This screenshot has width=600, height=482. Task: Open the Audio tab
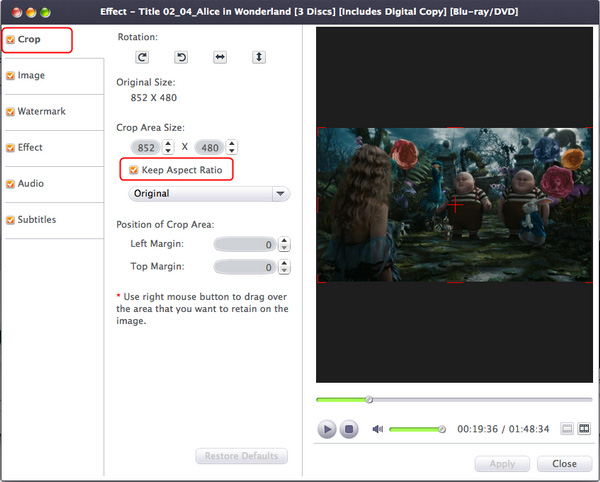(x=31, y=184)
